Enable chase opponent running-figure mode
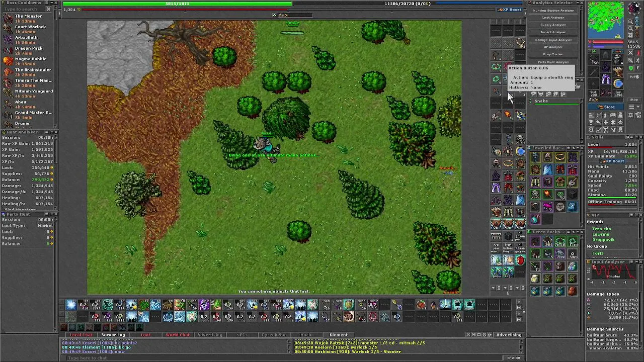The width and height of the screenshot is (644, 362). [638, 60]
